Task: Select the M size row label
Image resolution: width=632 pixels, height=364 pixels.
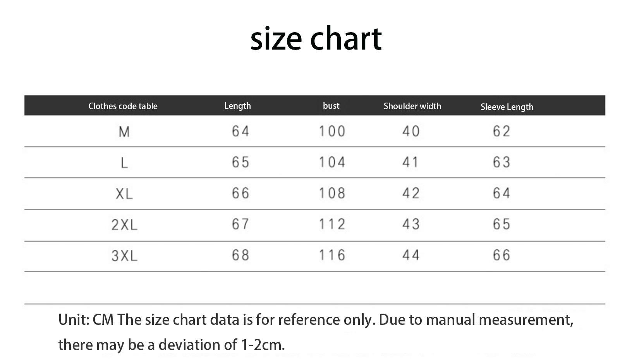Action: point(124,132)
